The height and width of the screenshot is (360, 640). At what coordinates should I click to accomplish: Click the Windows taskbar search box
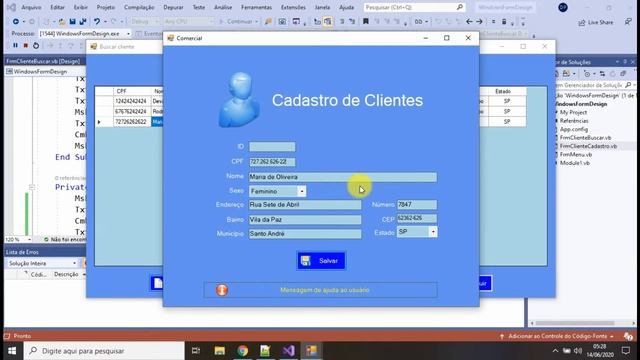(x=104, y=351)
